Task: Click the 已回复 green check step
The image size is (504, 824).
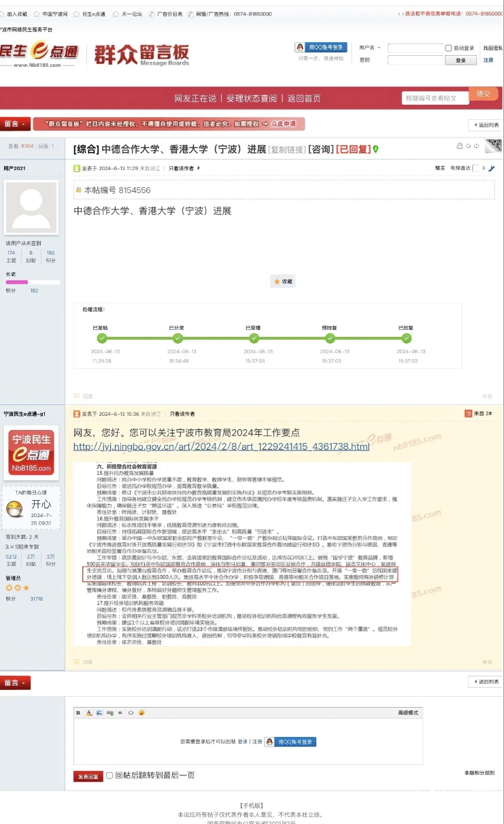Action: pos(407,337)
